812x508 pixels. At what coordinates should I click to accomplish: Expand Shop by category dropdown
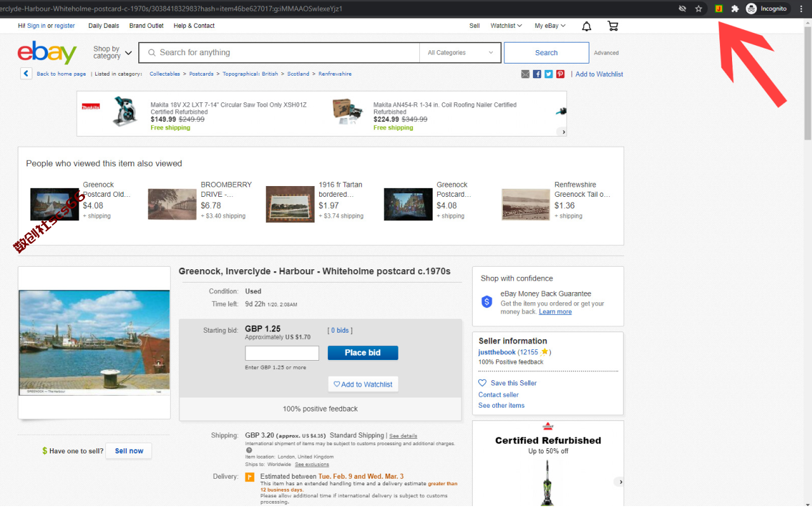tap(112, 53)
